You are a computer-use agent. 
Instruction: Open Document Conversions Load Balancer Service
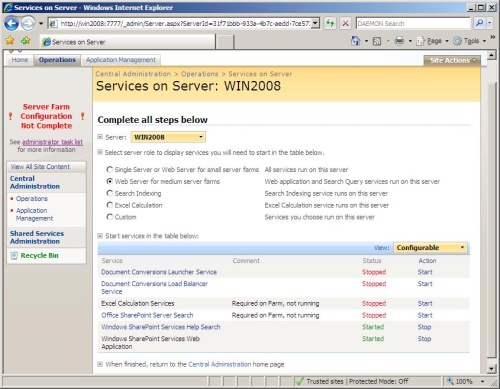pos(154,287)
